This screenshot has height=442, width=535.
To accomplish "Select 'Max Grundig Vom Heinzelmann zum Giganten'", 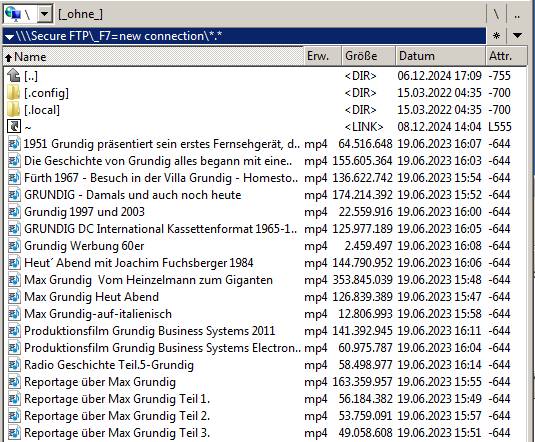I will coord(148,280).
